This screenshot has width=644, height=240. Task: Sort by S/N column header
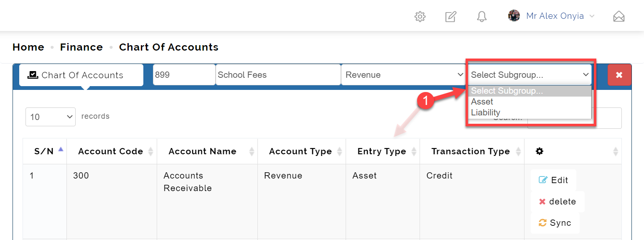click(x=45, y=151)
